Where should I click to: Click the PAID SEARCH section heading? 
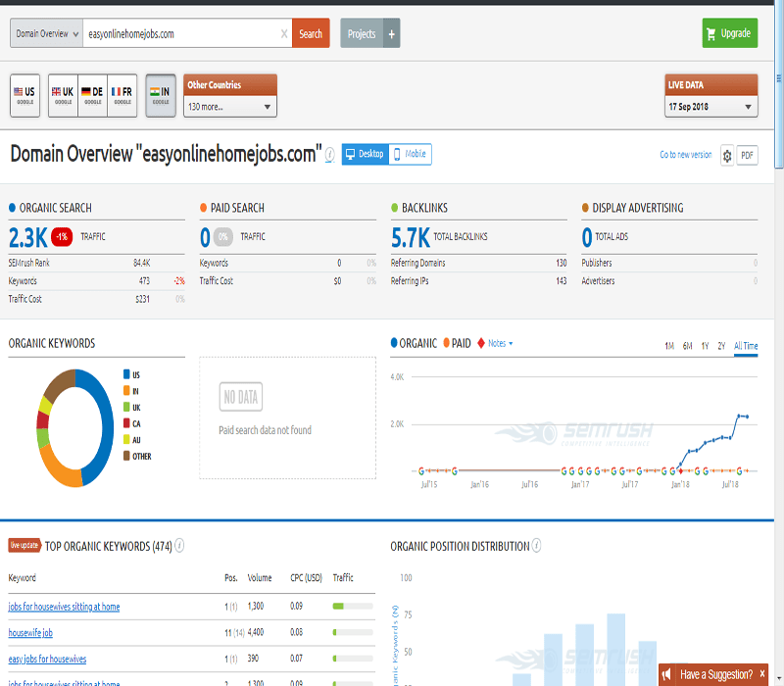click(237, 208)
